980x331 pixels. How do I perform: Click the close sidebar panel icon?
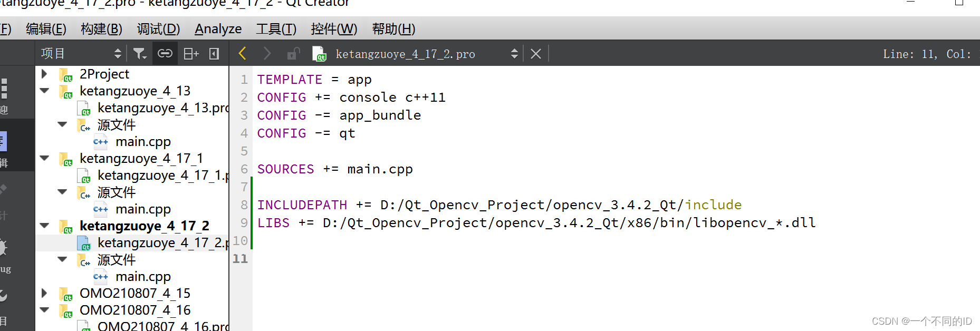[214, 53]
